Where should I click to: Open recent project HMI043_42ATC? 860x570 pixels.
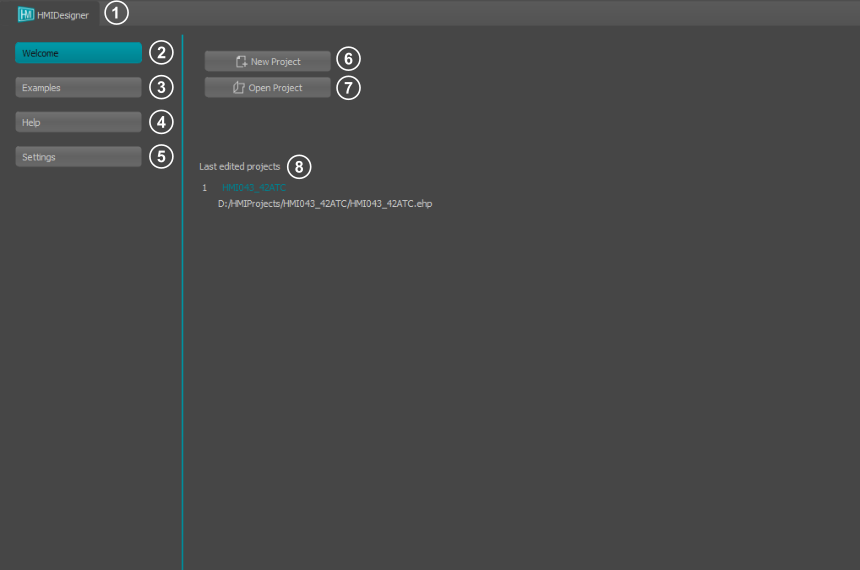[253, 187]
